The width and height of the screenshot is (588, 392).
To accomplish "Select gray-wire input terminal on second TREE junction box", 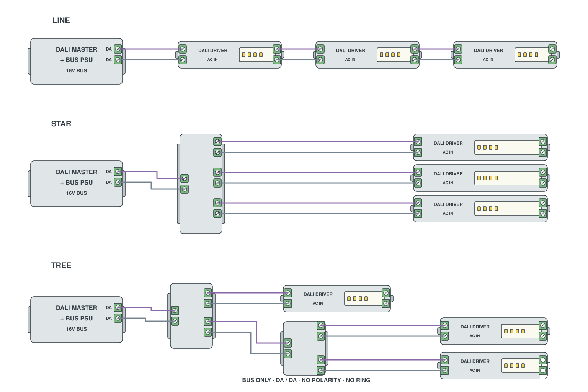I will (x=288, y=354).
